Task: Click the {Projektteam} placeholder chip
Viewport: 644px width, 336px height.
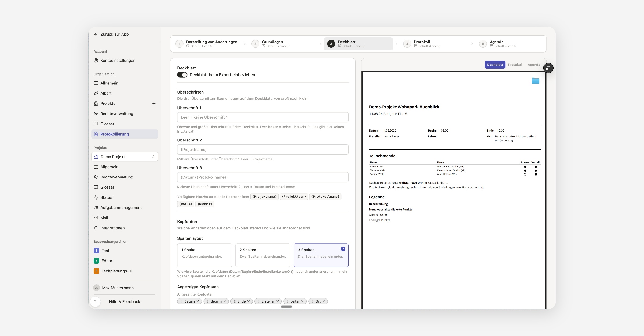Action: 294,197
